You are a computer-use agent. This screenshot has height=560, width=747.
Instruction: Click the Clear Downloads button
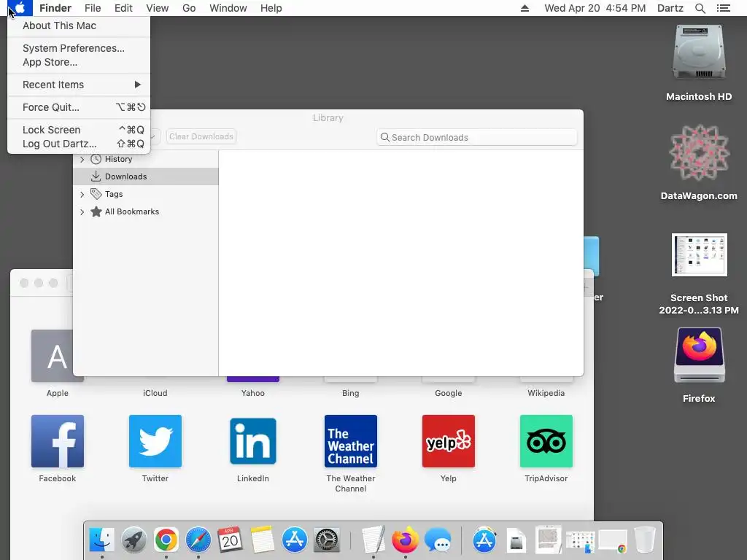click(201, 136)
